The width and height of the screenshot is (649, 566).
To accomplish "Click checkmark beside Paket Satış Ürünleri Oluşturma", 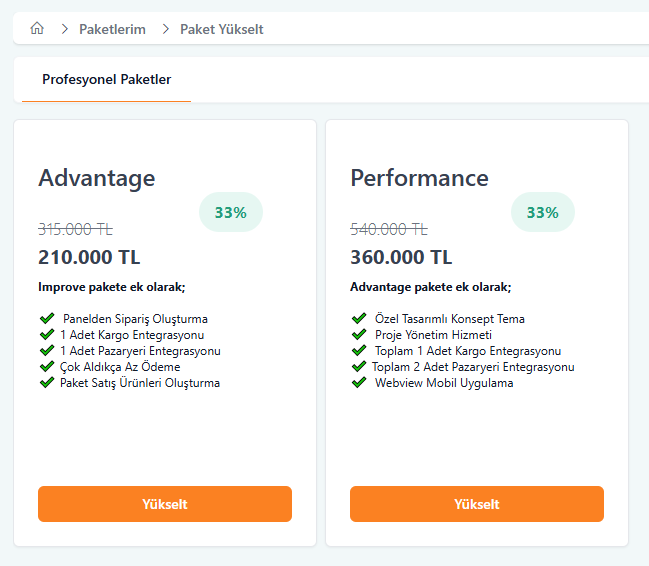I will [46, 383].
